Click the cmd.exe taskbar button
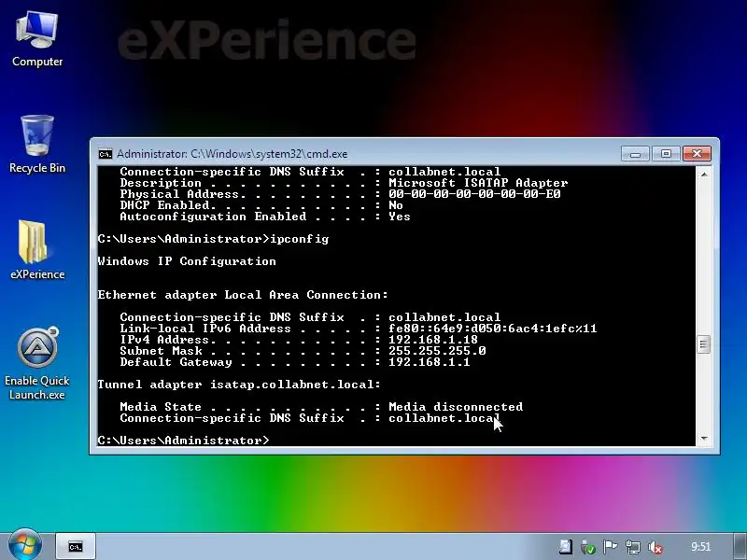 tap(76, 547)
